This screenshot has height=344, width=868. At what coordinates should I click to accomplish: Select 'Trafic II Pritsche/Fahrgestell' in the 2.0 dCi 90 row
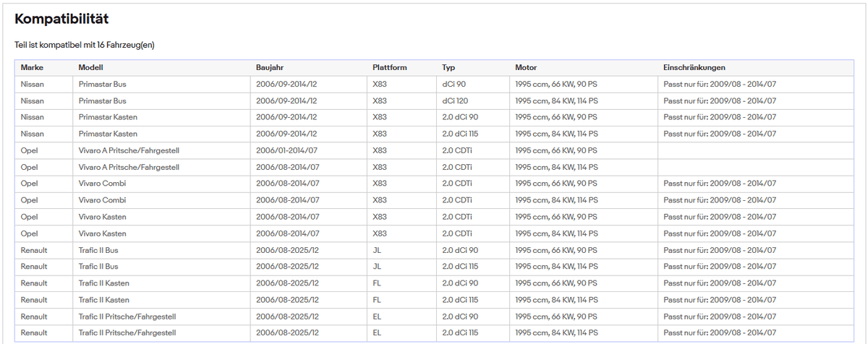(127, 317)
